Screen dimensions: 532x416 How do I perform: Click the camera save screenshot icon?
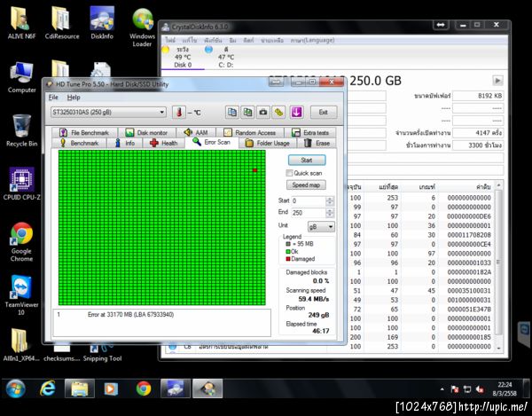[263, 113]
